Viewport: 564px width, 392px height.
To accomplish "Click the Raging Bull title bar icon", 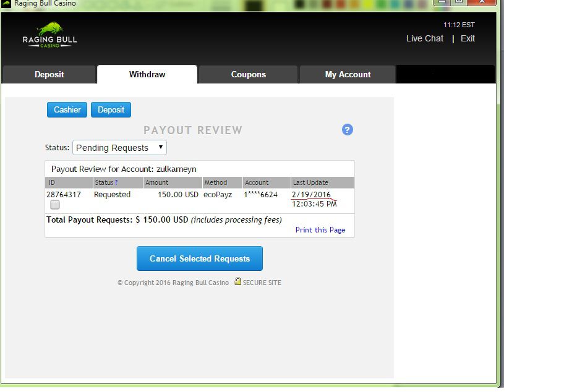I will click(6, 4).
